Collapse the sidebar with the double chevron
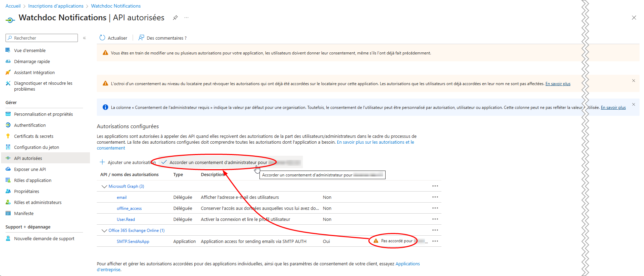Image resolution: width=644 pixels, height=276 pixels. [84, 38]
